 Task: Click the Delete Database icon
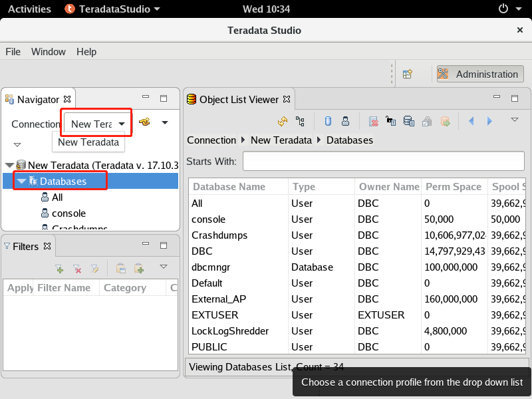click(372, 121)
